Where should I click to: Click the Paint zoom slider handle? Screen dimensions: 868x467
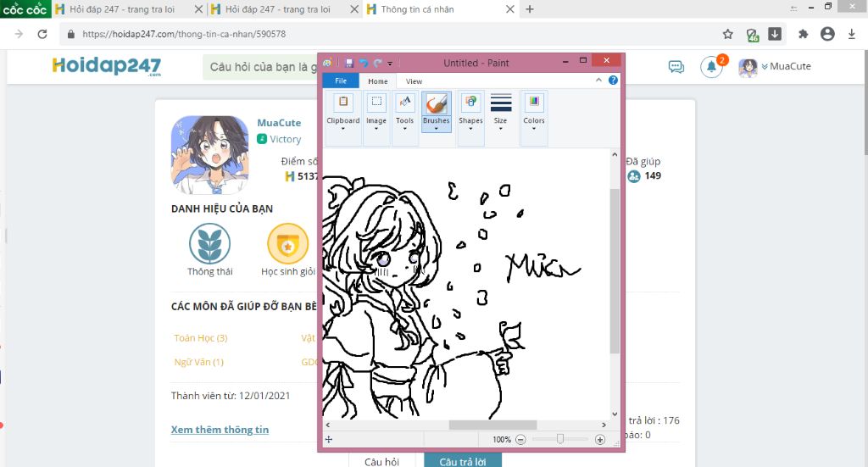tap(560, 439)
